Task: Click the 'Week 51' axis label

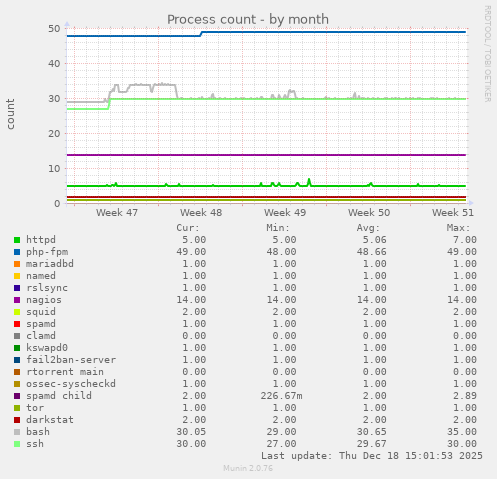Action: [x=453, y=213]
